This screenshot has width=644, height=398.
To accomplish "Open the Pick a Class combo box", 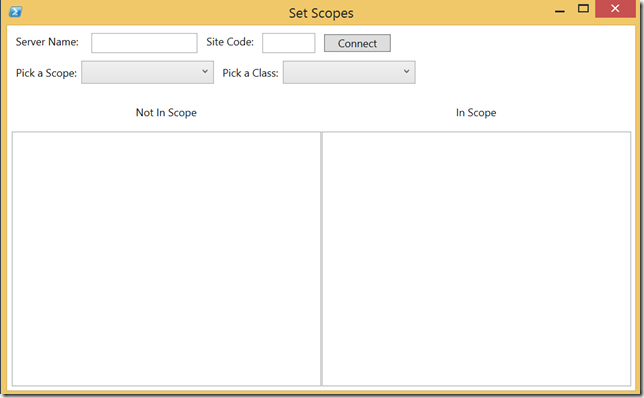I will click(349, 72).
